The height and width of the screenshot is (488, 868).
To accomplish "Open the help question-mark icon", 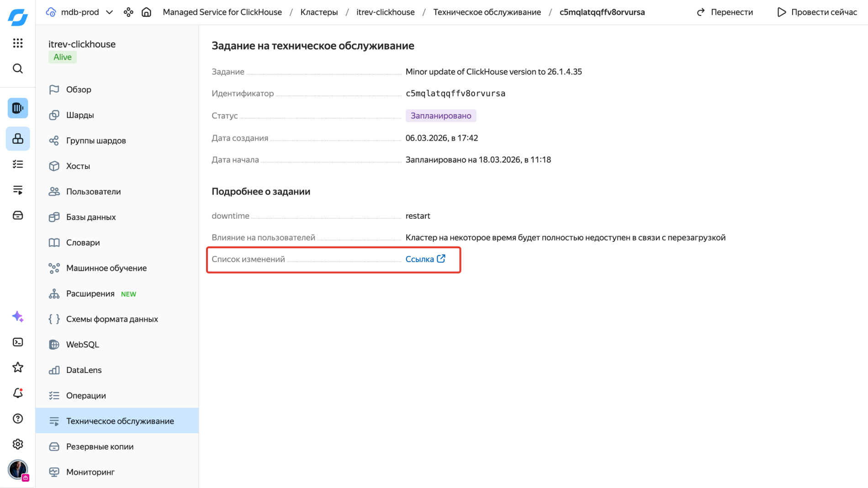I will pos(17,419).
